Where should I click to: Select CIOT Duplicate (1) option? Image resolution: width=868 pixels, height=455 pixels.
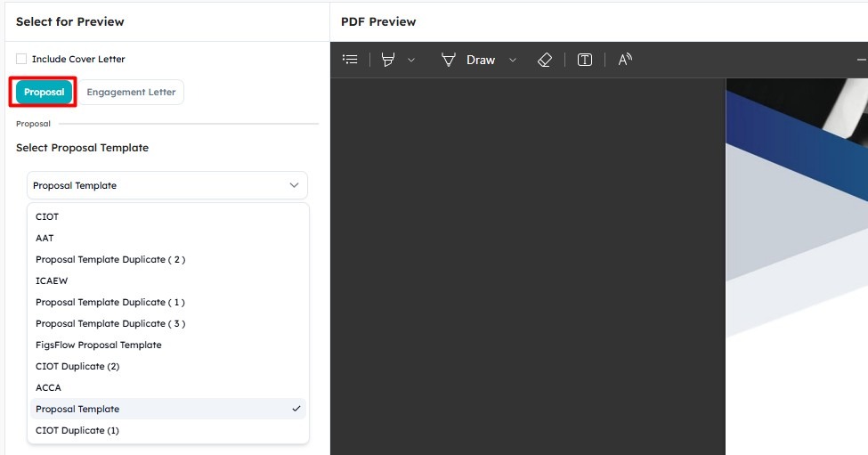167,431
